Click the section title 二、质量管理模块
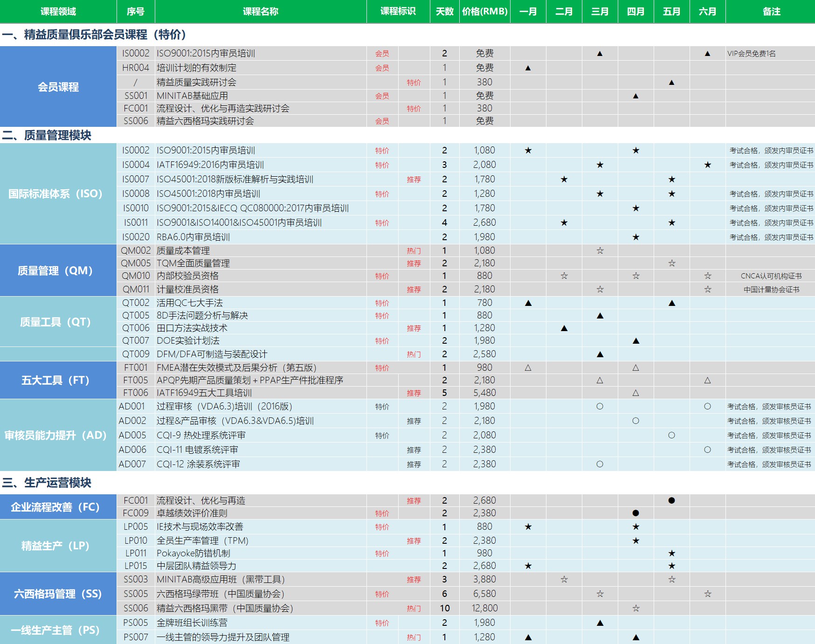 pos(47,135)
